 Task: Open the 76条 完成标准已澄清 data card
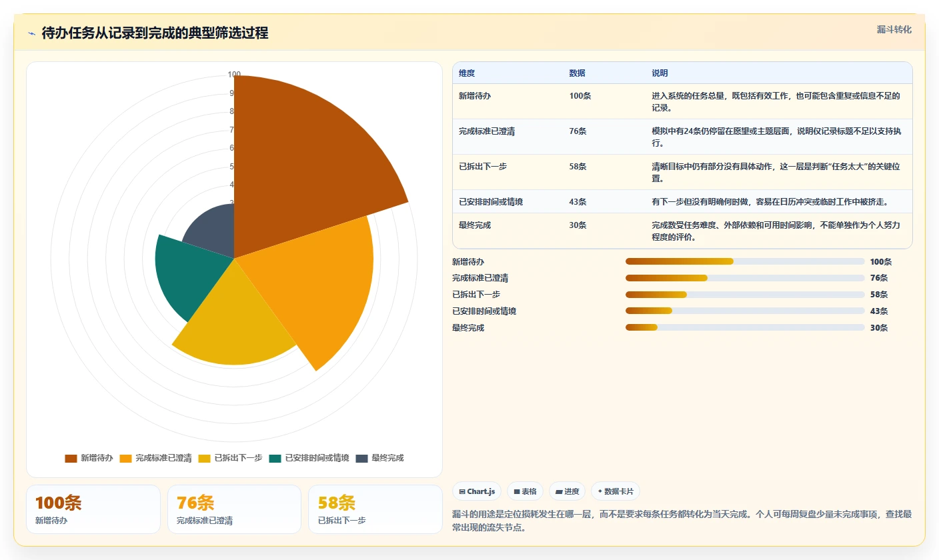[x=234, y=509]
